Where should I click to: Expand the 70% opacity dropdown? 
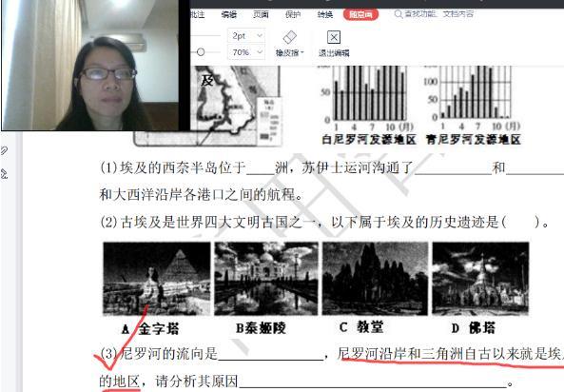tap(260, 52)
